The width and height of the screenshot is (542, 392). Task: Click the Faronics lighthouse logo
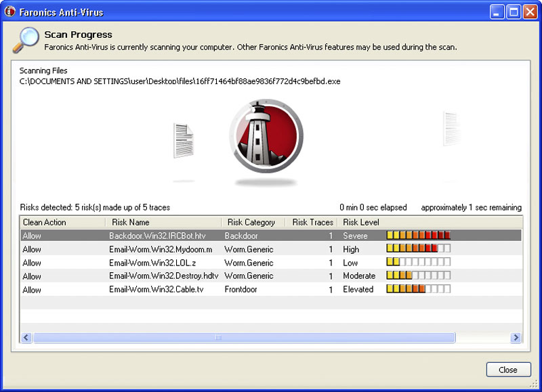[266, 135]
